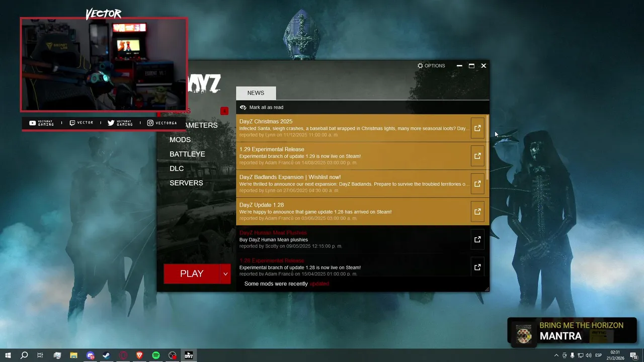Click the DayZ launcher taskbar icon

(x=189, y=355)
